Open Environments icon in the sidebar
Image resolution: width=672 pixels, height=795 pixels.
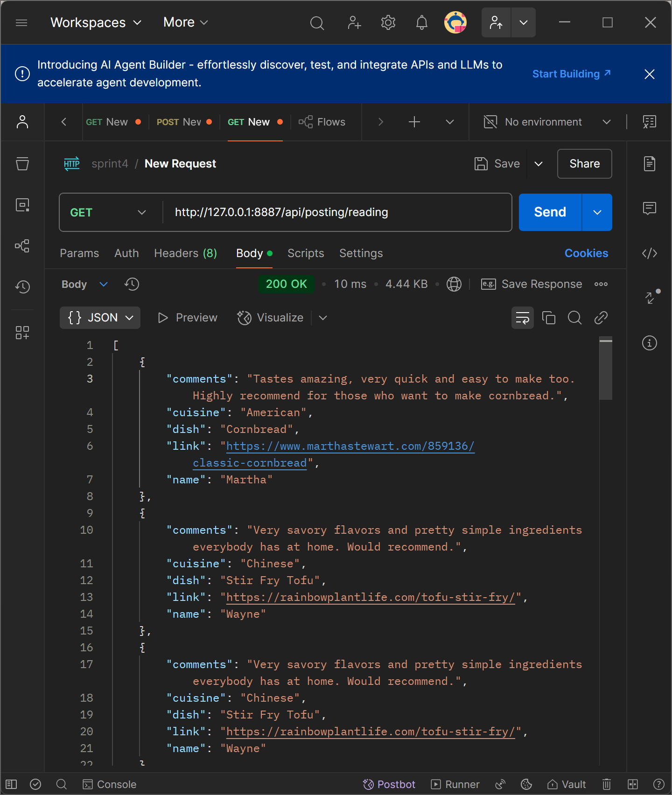click(22, 204)
